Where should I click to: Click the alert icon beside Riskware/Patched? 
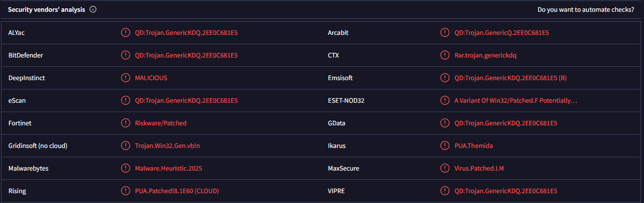click(x=126, y=123)
